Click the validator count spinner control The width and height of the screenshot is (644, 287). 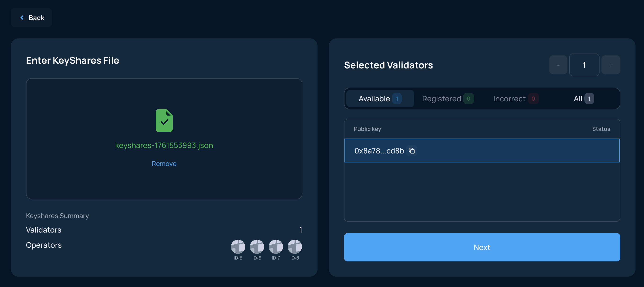[x=584, y=65]
